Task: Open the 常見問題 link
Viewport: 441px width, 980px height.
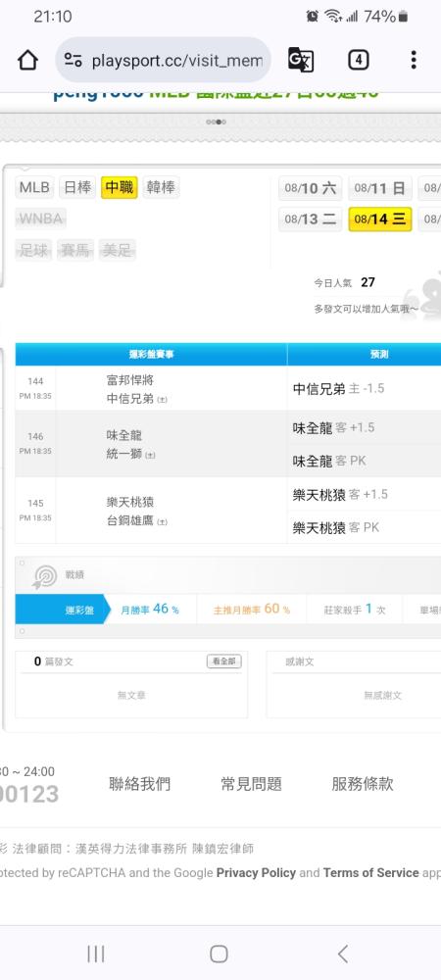Action: pos(251,784)
